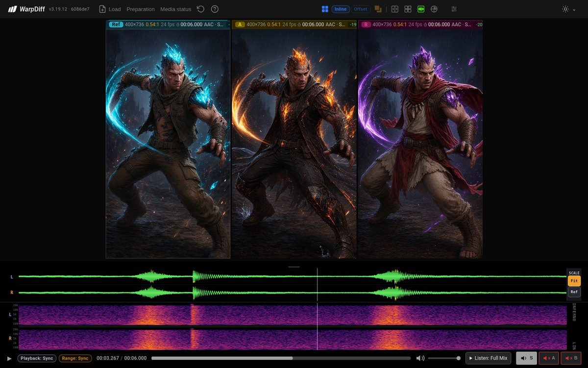
Task: Mute audio with the speaker icon
Action: 420,358
